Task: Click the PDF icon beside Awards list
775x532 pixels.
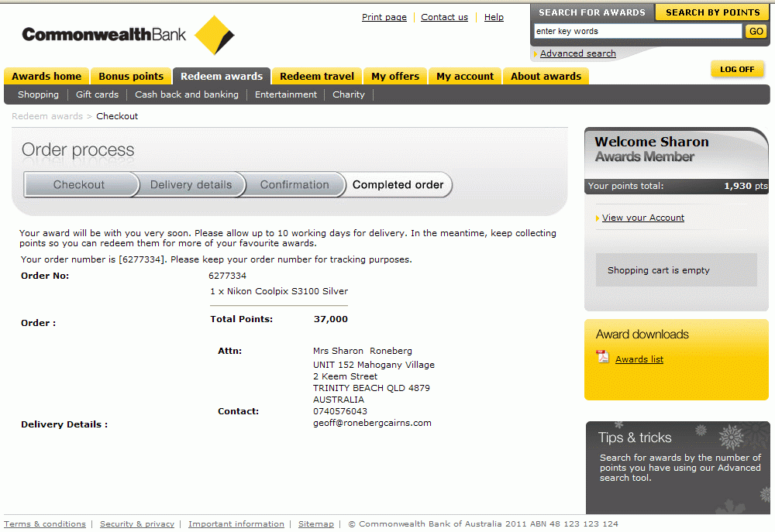Action: pyautogui.click(x=602, y=356)
